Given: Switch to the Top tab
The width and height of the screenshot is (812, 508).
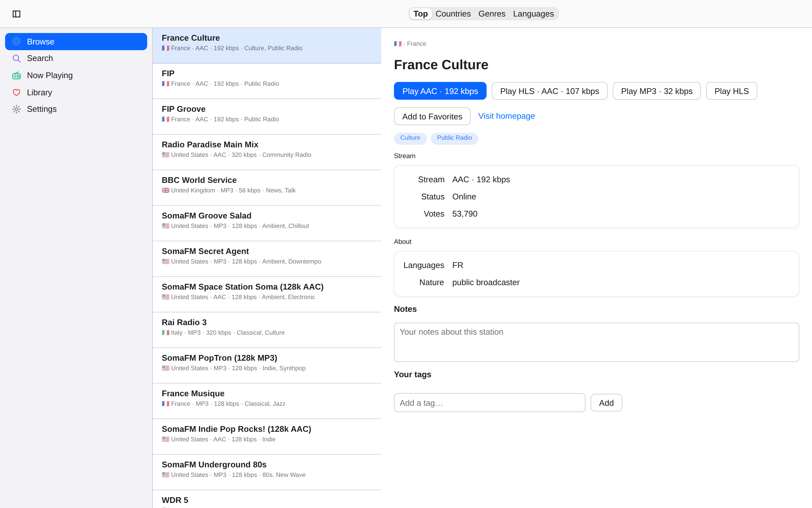Looking at the screenshot, I should [420, 14].
